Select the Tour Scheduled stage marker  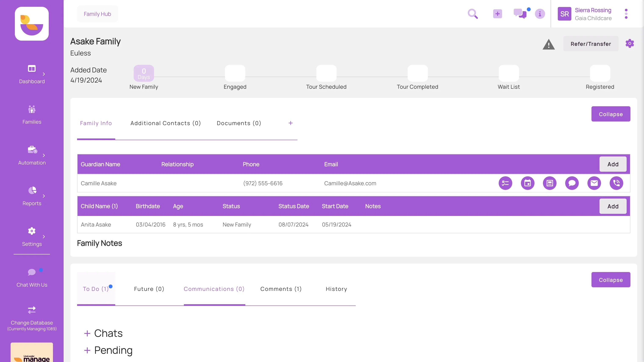[x=326, y=73]
